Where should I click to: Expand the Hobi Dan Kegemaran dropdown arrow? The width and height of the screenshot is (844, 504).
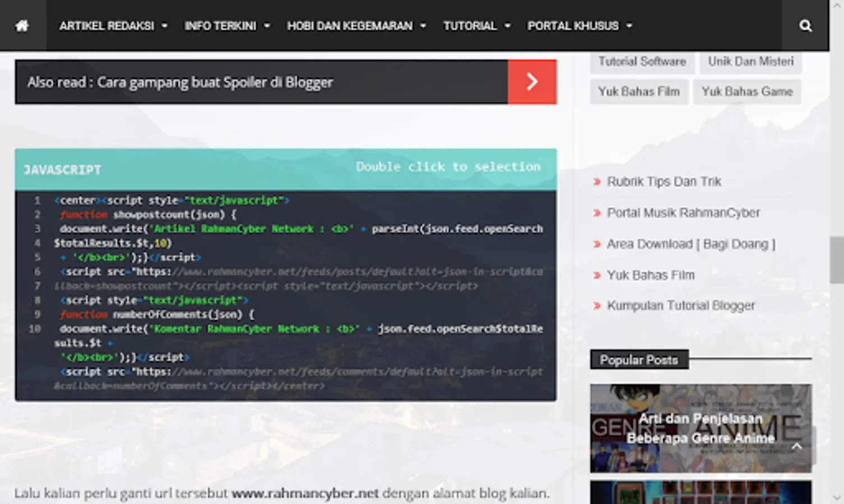[423, 26]
